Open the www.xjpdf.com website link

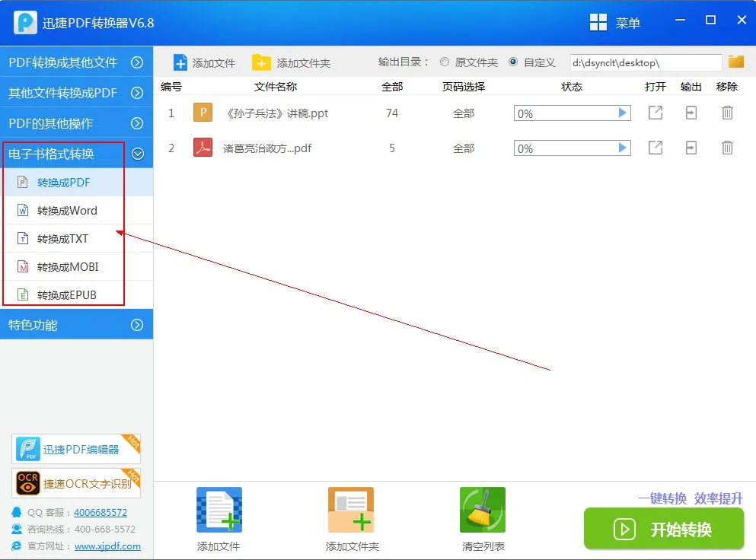107,546
